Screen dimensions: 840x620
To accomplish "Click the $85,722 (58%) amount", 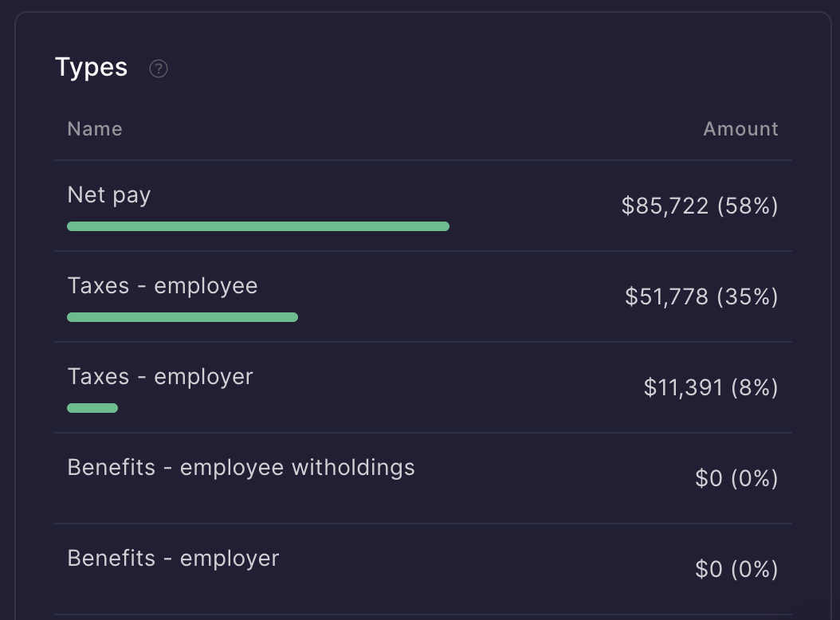I will coord(700,206).
